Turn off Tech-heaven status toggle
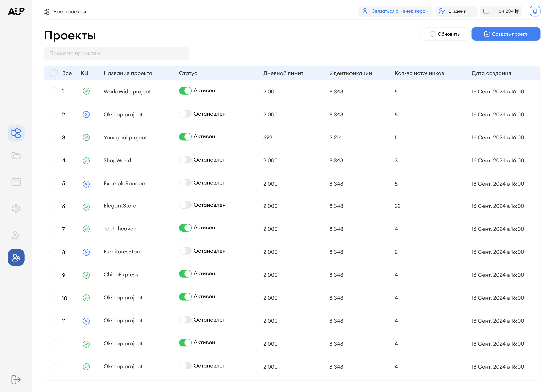This screenshot has height=392, width=552. 185,228
